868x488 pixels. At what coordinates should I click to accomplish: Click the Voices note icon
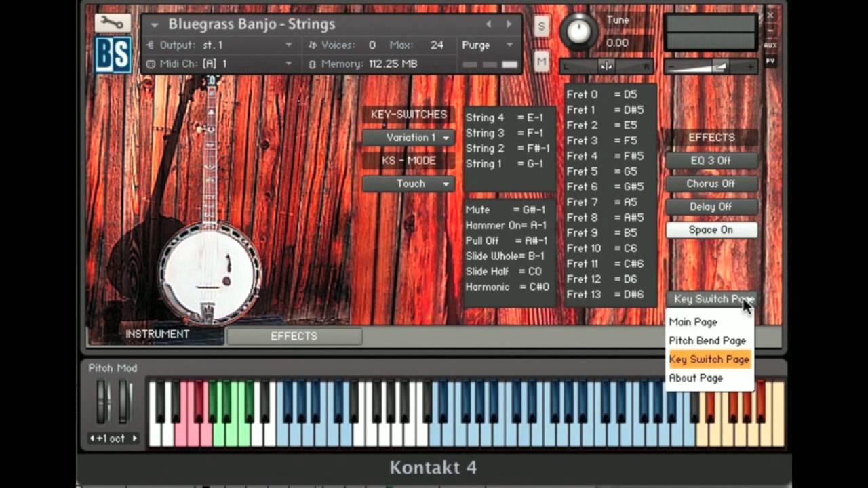tap(313, 45)
